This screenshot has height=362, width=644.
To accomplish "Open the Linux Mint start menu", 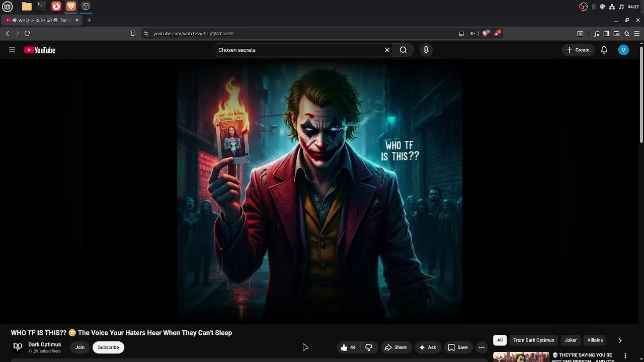I will point(8,7).
